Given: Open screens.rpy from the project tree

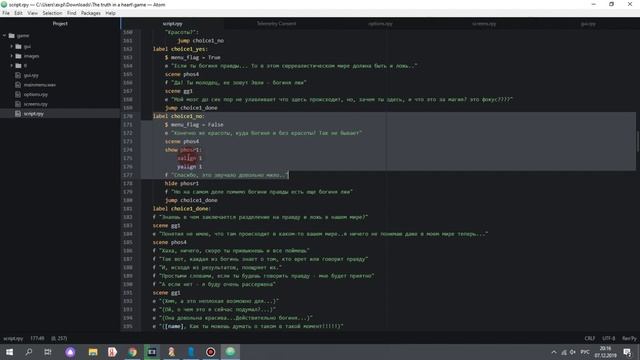Looking at the screenshot, I should [36, 104].
